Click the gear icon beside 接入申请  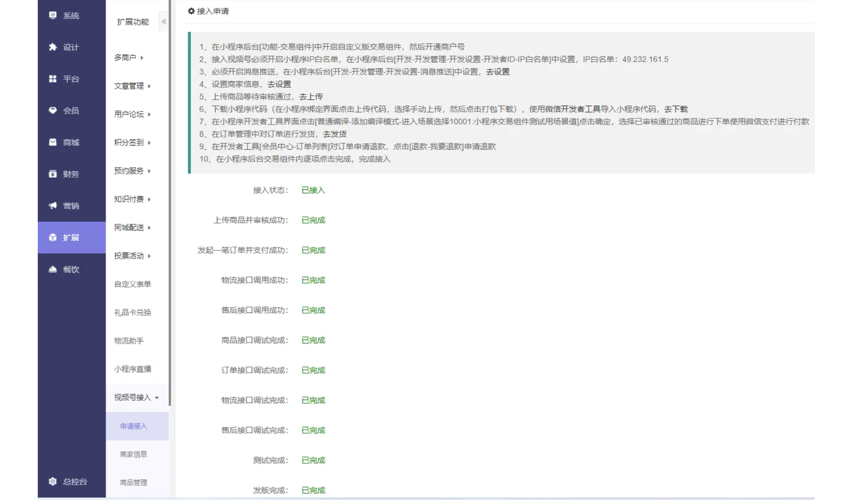[191, 11]
